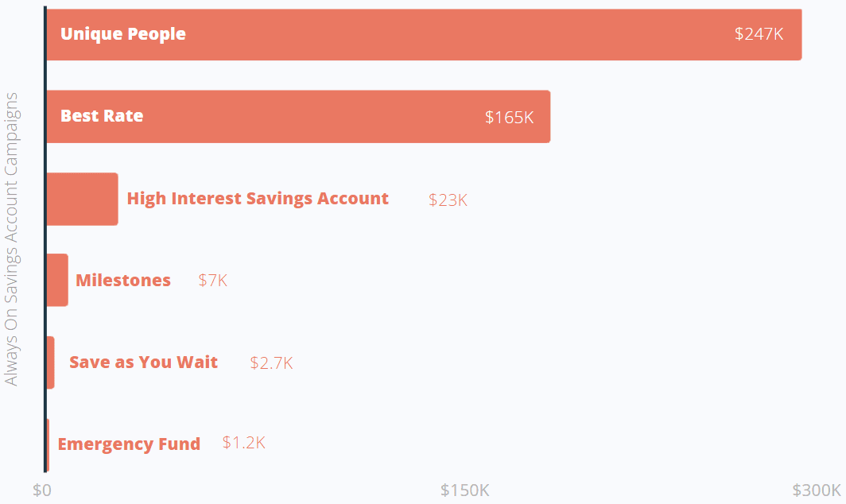Click the $0 axis tick label
Screen dimensions: 846x504
[42, 490]
